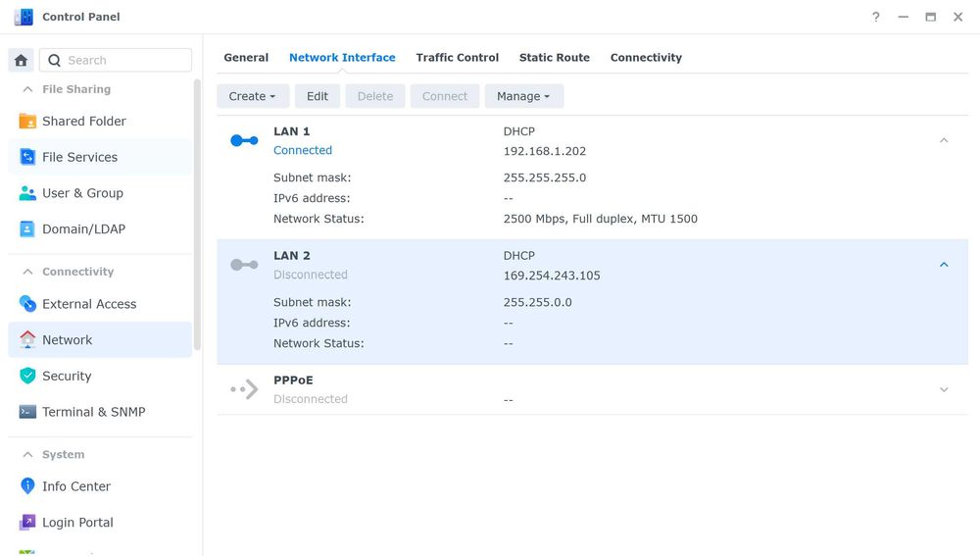Collapse the Connectivity sidebar section
This screenshot has height=556, width=980.
27,272
